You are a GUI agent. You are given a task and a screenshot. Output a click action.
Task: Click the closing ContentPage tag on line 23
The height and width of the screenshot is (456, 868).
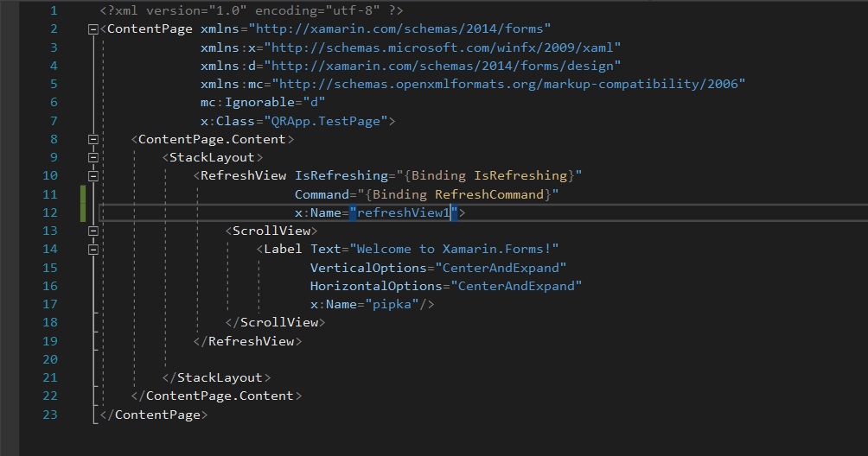[154, 415]
